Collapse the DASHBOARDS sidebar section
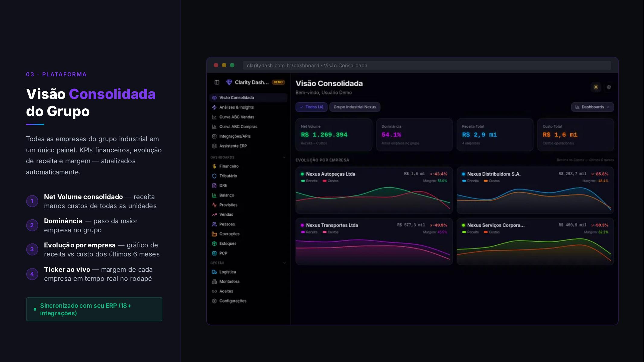 284,157
